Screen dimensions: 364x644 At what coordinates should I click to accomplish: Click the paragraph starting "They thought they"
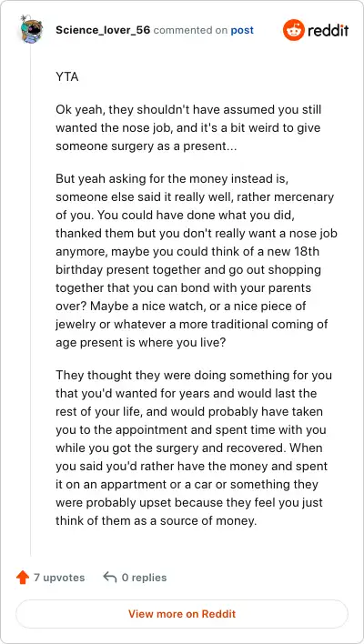(x=194, y=448)
